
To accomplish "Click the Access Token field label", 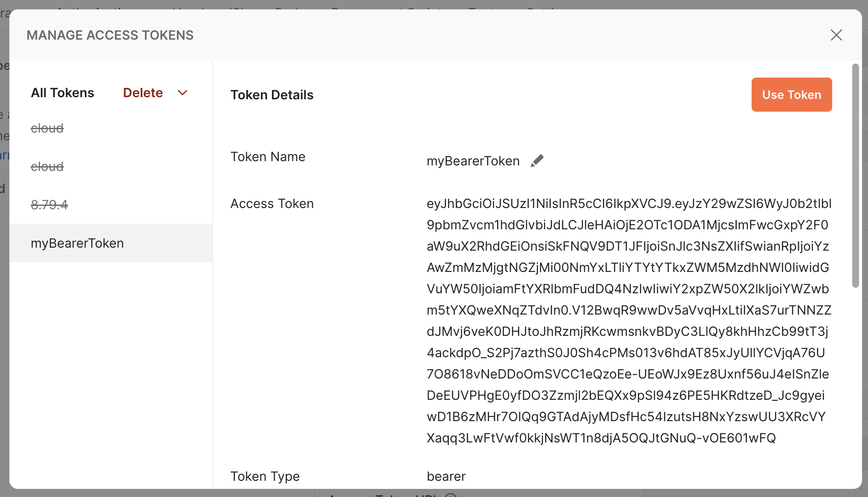I will tap(272, 204).
